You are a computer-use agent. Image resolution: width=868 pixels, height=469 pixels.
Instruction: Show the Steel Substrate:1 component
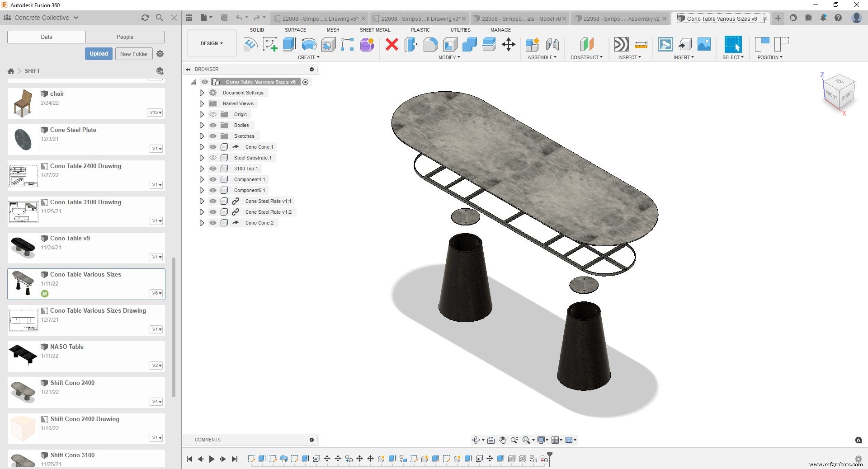pos(213,158)
